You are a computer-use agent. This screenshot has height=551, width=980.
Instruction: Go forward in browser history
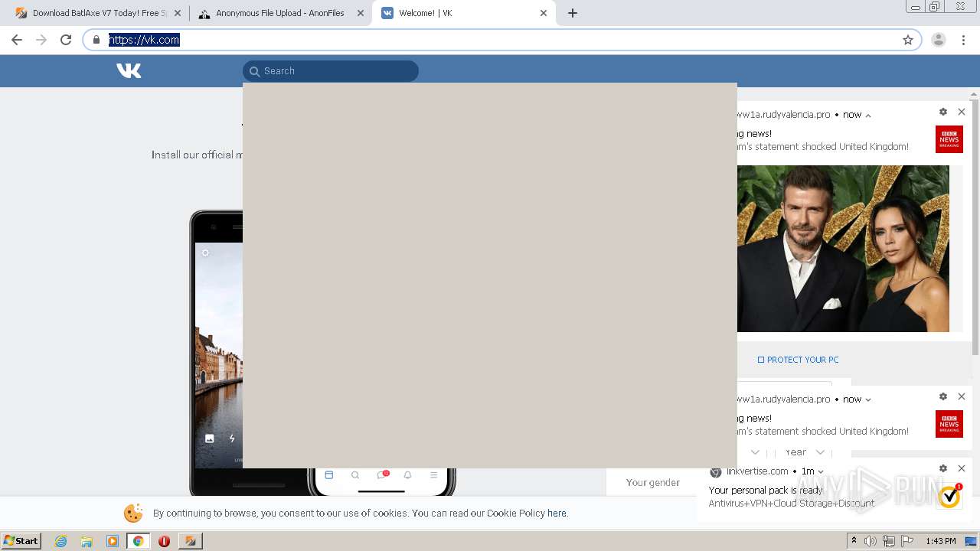41,40
